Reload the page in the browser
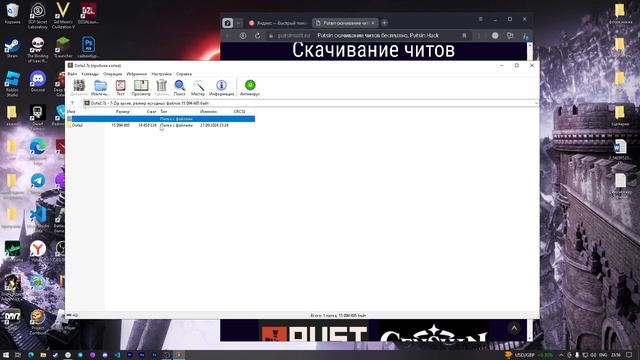The height and width of the screenshot is (360, 640). pos(257,36)
